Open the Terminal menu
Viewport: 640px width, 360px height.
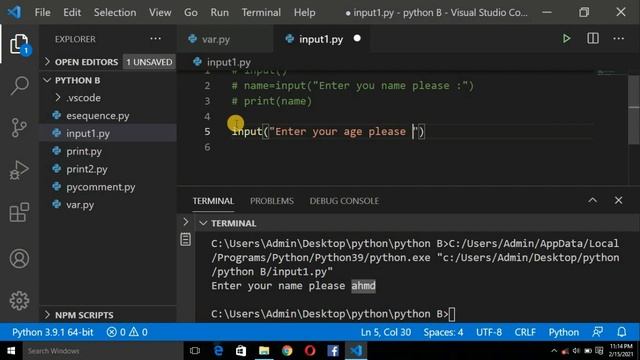pos(261,12)
